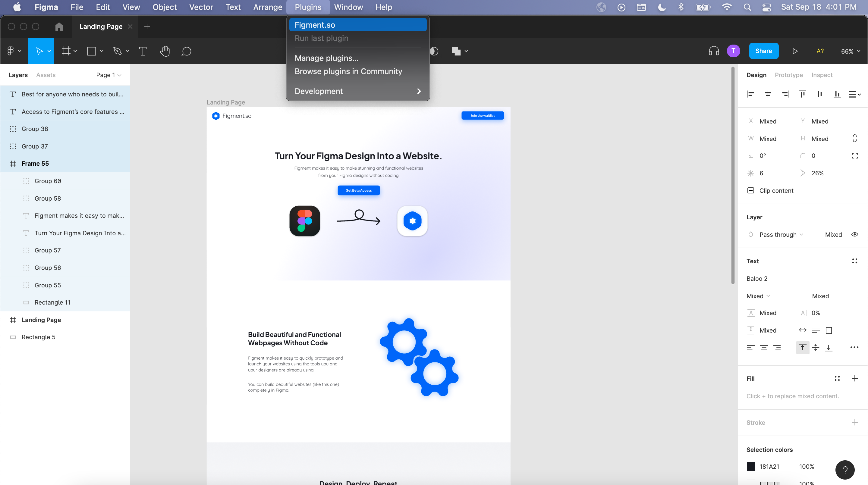Open independent corners control

coord(855,156)
